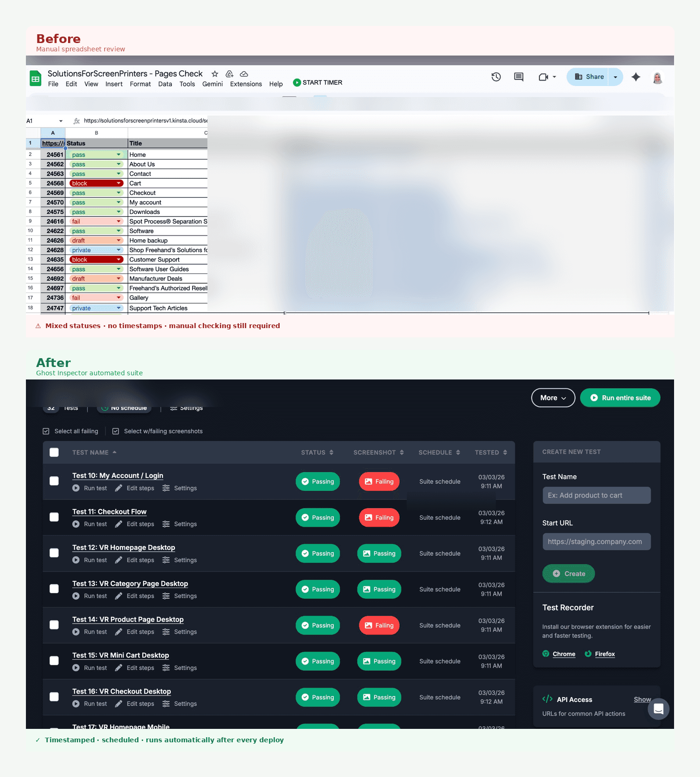Screen dimensions: 700x777
Task: Click the move-to-Drive folder icon
Action: [x=229, y=74]
